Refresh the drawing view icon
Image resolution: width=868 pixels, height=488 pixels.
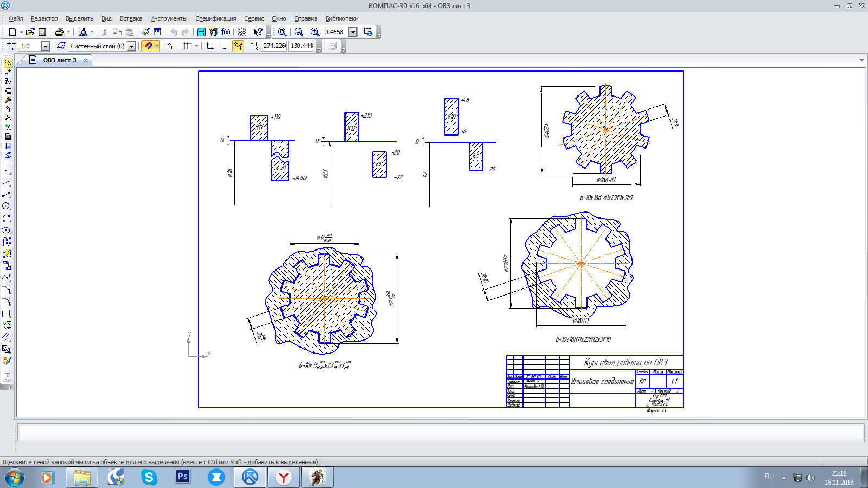coord(368,32)
